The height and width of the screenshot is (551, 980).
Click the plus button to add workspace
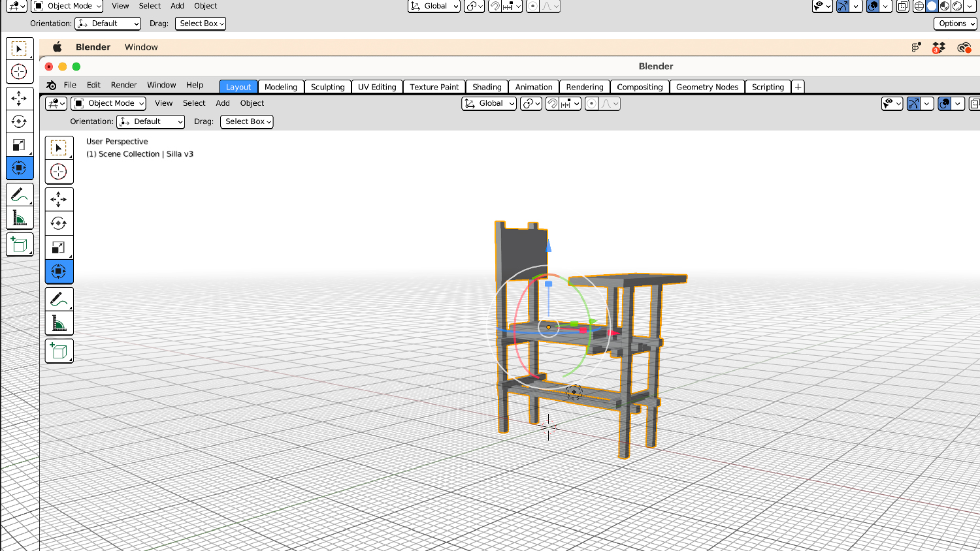coord(798,87)
